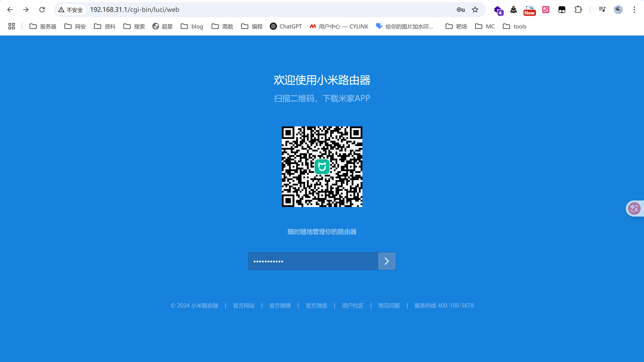Click the red New Steam extension icon
This screenshot has width=644, height=362.
529,11
